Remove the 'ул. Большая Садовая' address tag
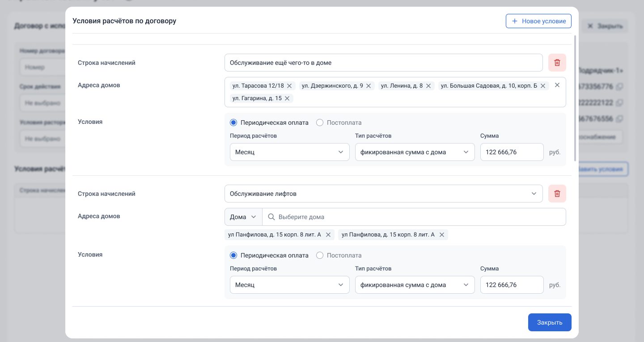Screen dimensions: 644x342 point(543,86)
